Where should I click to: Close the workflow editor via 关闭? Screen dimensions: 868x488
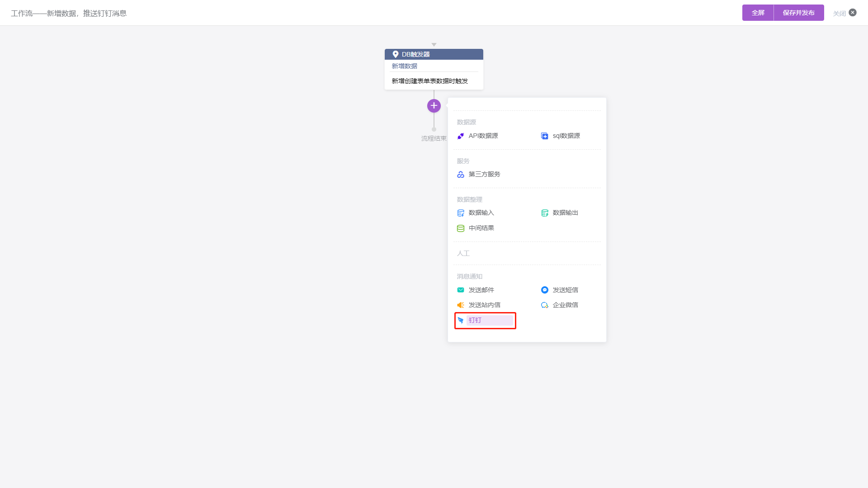[844, 13]
